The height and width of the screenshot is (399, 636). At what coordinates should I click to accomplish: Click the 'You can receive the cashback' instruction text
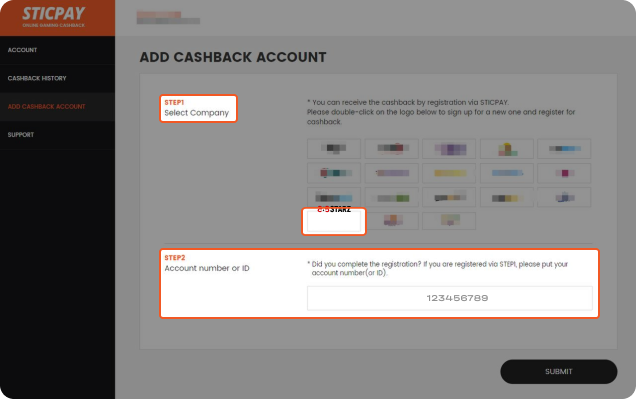point(441,112)
